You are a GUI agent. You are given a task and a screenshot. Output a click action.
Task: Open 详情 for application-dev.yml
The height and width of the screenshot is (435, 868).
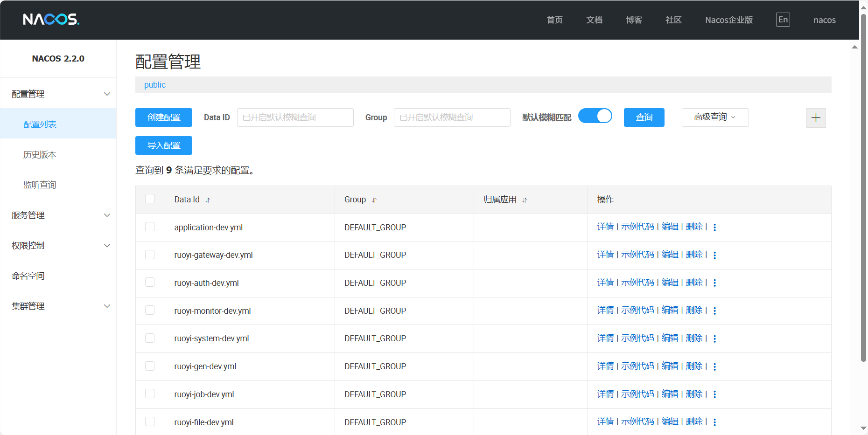tap(606, 227)
